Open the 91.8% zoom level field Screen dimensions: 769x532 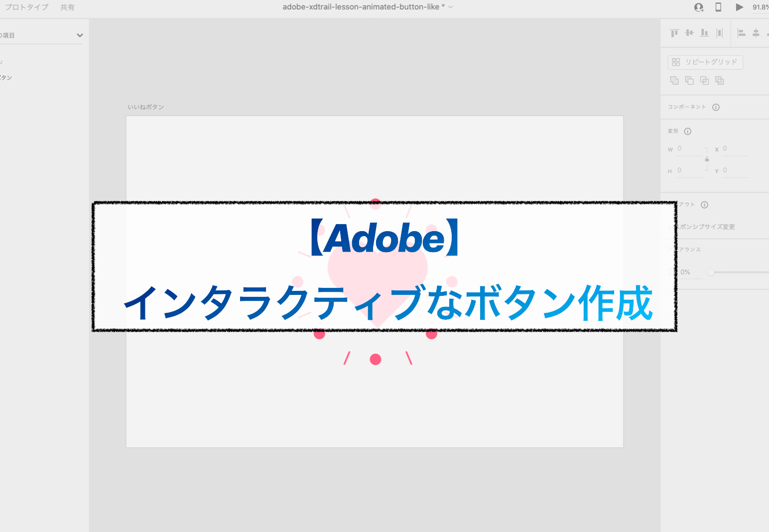[x=761, y=7]
